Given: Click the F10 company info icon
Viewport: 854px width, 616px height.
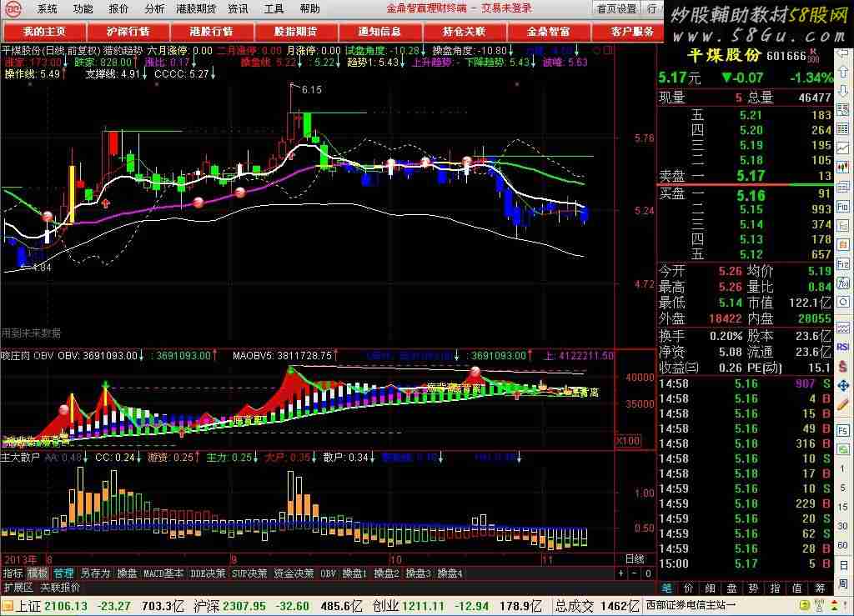Looking at the screenshot, I should (x=843, y=207).
